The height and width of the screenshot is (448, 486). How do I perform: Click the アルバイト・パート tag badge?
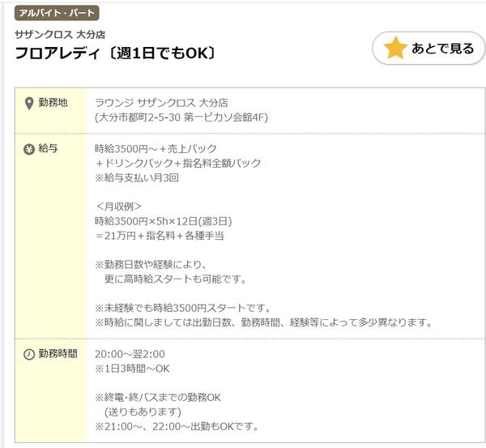pos(57,13)
